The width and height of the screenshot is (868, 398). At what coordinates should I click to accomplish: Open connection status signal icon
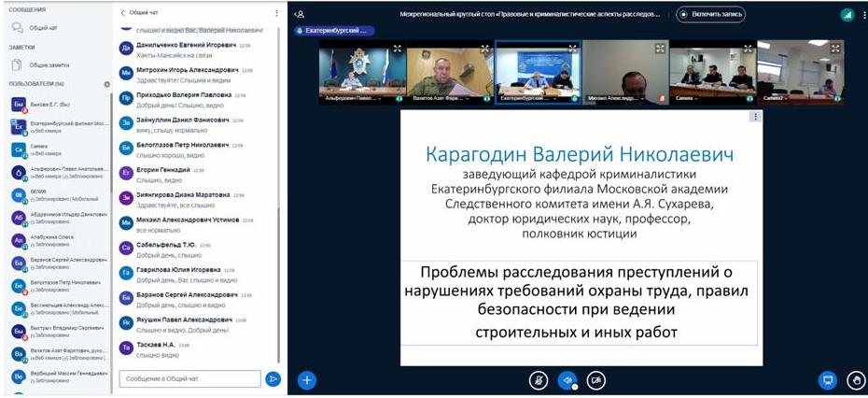(x=847, y=14)
